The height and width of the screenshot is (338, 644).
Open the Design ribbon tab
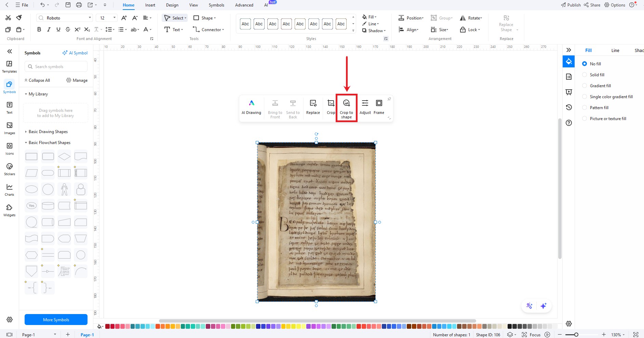point(172,5)
